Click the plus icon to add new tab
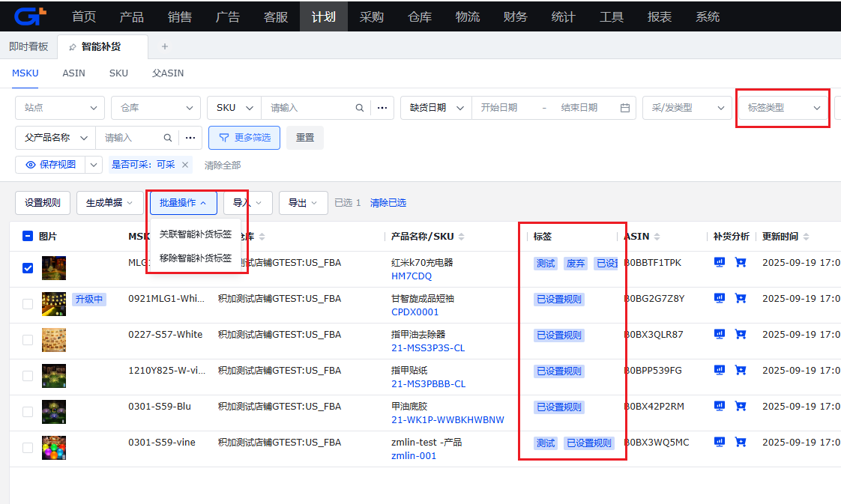The image size is (841, 504). click(x=165, y=46)
